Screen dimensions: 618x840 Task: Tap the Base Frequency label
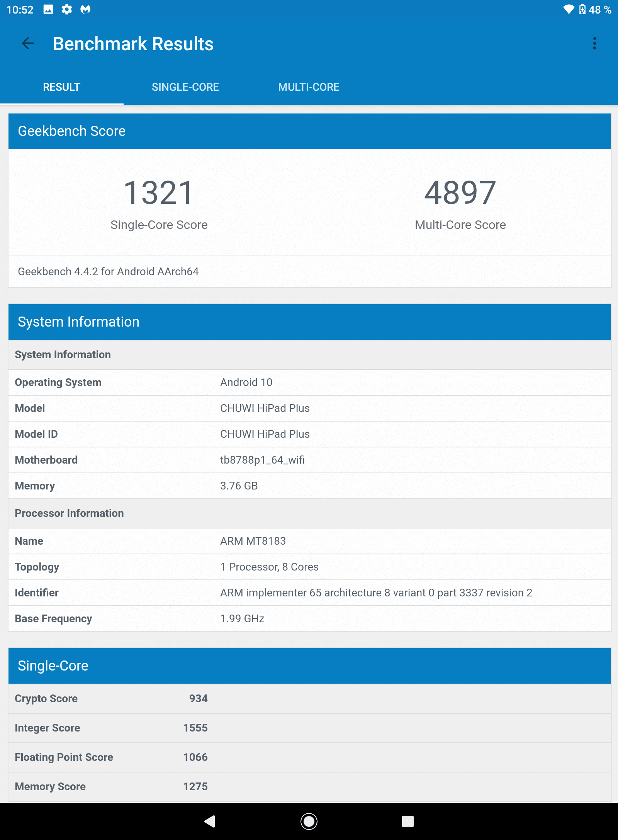tap(53, 619)
